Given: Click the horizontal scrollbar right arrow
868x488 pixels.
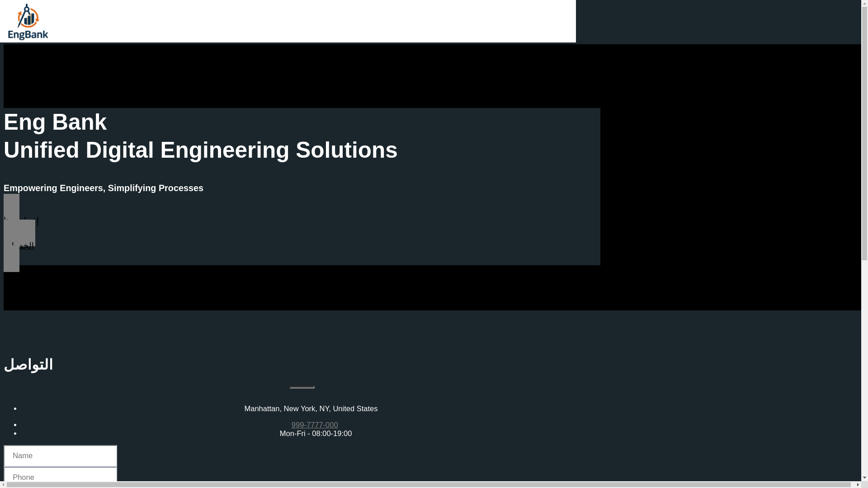Looking at the screenshot, I should 858,485.
